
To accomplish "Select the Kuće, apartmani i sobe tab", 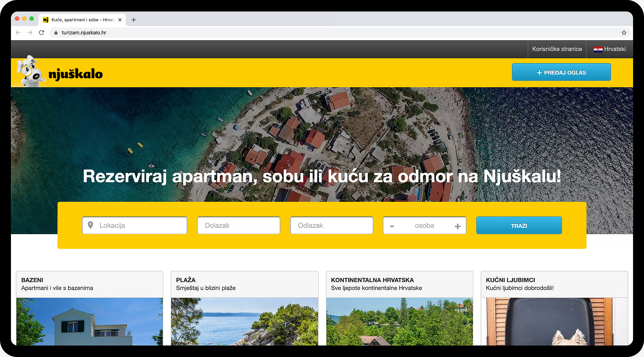I will 82,20.
